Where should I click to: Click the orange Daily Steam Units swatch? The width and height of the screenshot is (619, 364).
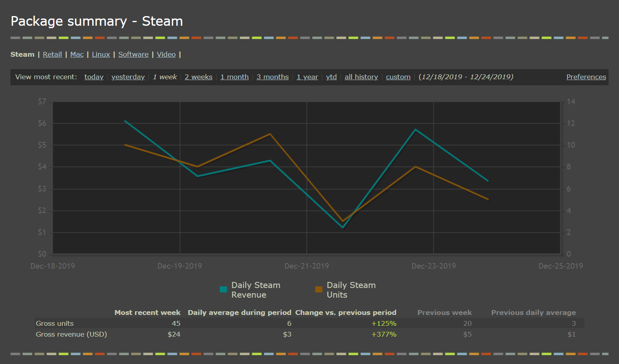pos(319,290)
